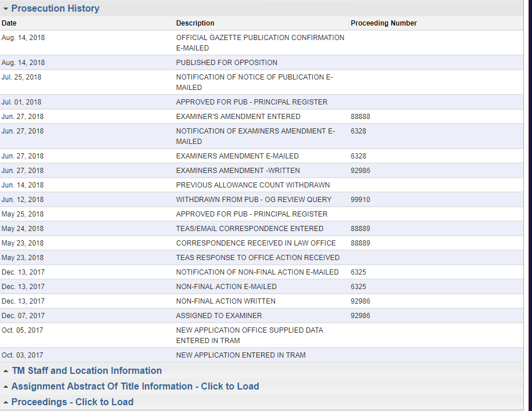Select 'PUBLISHED FOR OPPOSITION' description
Screen dimensions: 532x411
pos(227,63)
